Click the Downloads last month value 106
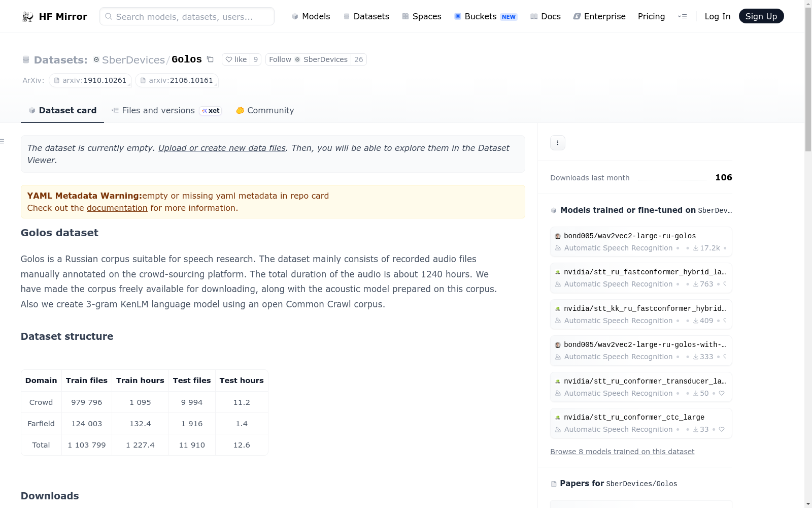Viewport: 812px width, 508px height. click(x=724, y=177)
